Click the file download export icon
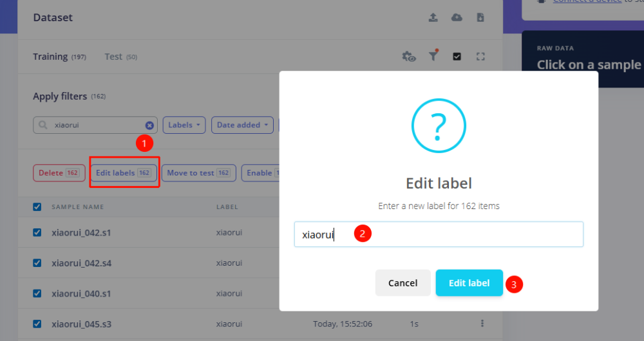This screenshot has width=644, height=341. tap(480, 18)
